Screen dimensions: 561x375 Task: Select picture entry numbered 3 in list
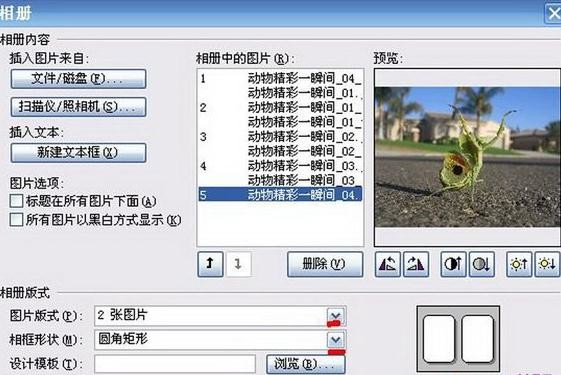coord(280,137)
